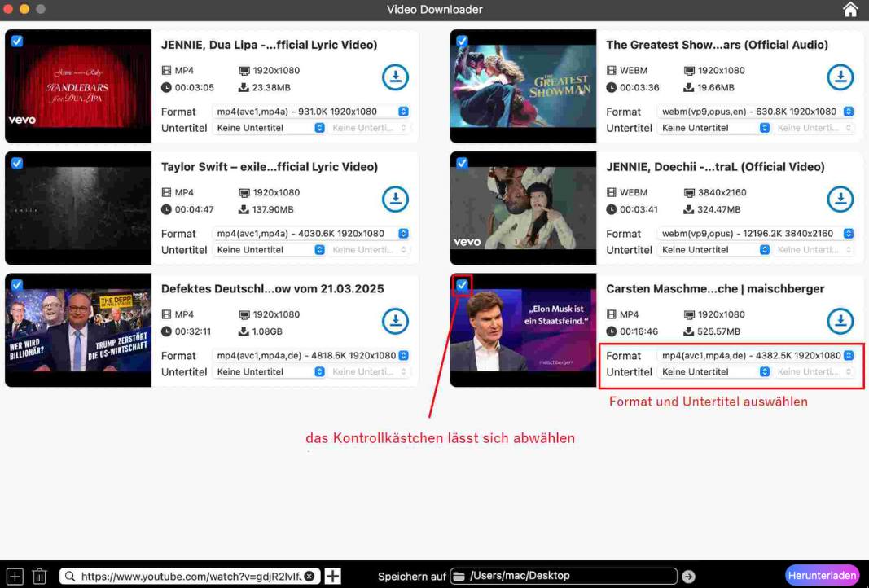Clear the URL with the X icon
This screenshot has width=869, height=588.
[309, 577]
